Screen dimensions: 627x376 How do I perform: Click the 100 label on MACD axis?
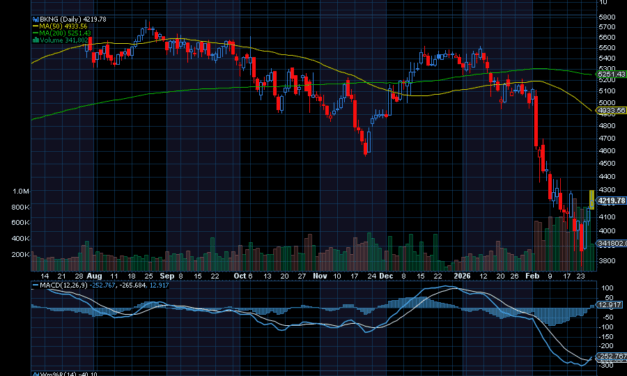[x=607, y=288]
